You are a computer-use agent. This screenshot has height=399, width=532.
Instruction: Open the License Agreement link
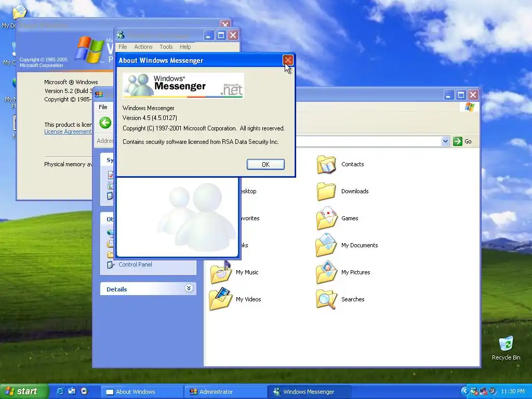click(x=68, y=131)
